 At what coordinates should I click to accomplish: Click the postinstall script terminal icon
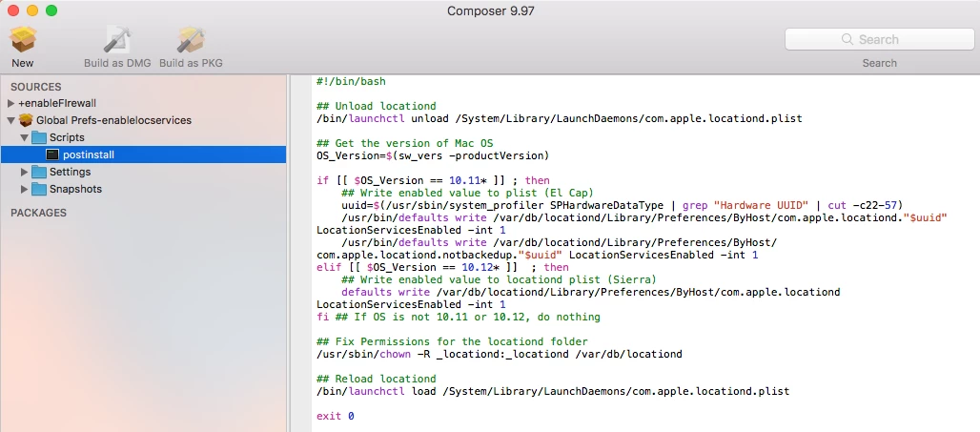tap(53, 154)
